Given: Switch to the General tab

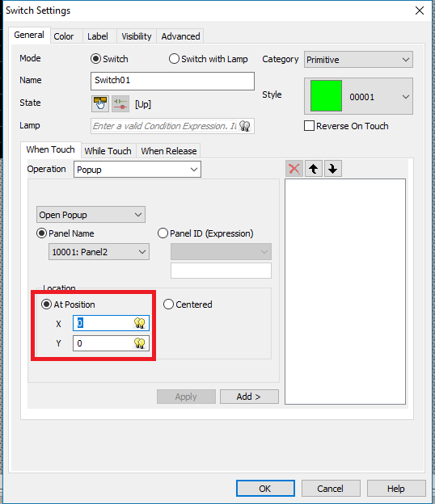Looking at the screenshot, I should [x=29, y=35].
